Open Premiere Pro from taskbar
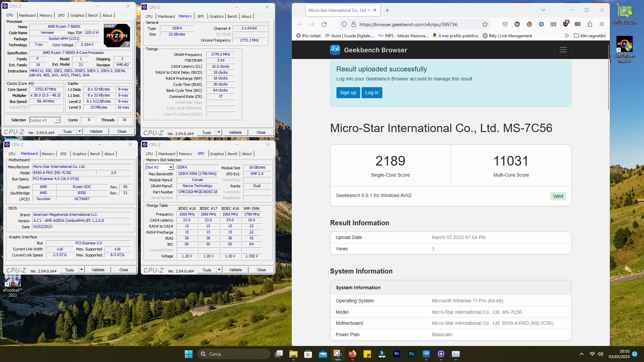The image size is (644, 362). 397,354
